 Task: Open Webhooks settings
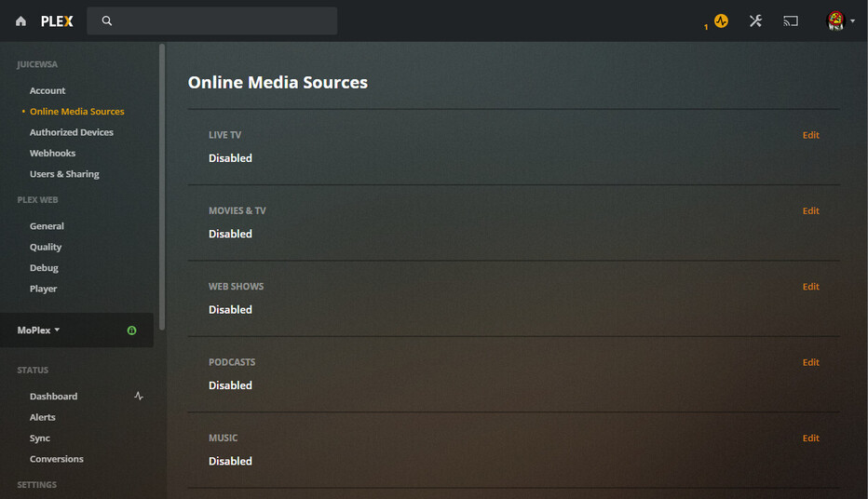coord(52,154)
